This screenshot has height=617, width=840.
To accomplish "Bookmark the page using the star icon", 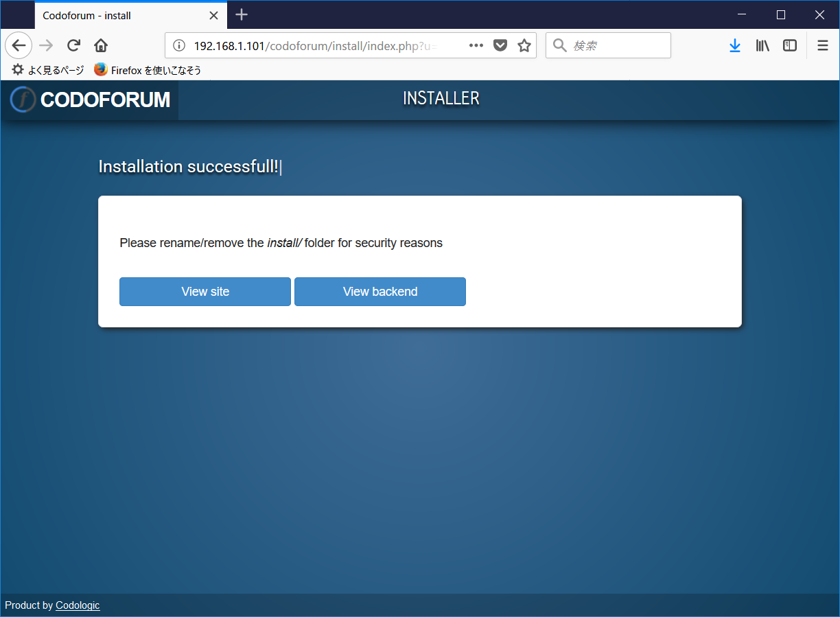I will click(x=524, y=45).
